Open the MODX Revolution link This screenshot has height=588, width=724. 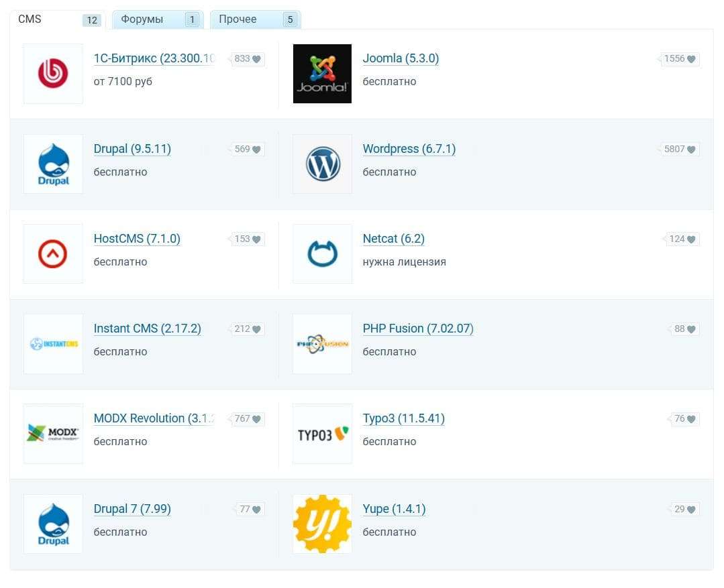[x=154, y=418]
